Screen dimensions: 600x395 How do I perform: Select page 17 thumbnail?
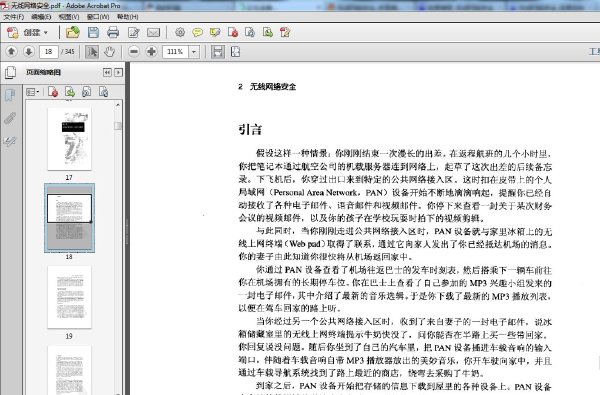pyautogui.click(x=69, y=139)
